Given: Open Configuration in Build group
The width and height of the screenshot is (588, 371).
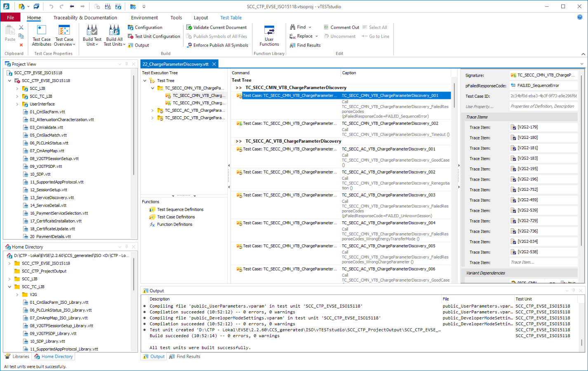Looking at the screenshot, I should click(x=145, y=28).
